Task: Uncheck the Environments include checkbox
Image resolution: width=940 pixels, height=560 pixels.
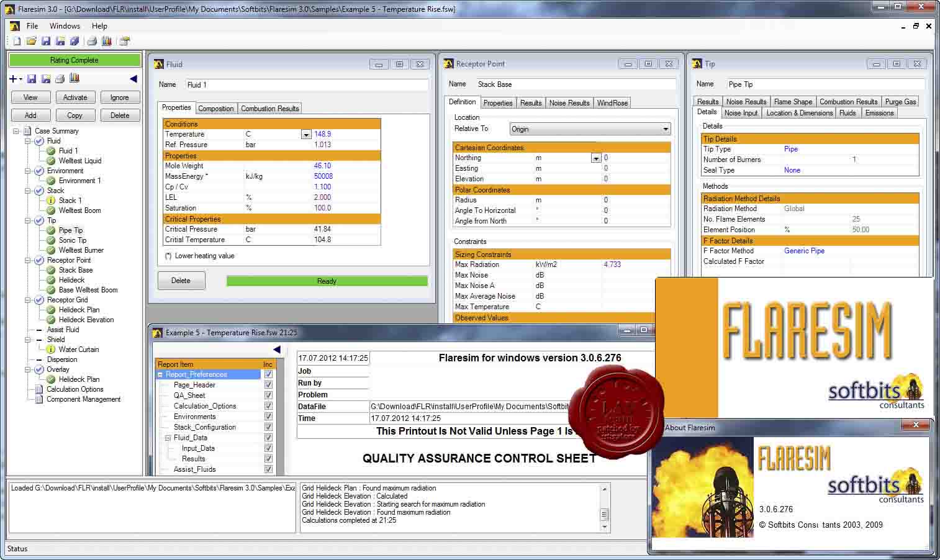Action: coord(268,417)
